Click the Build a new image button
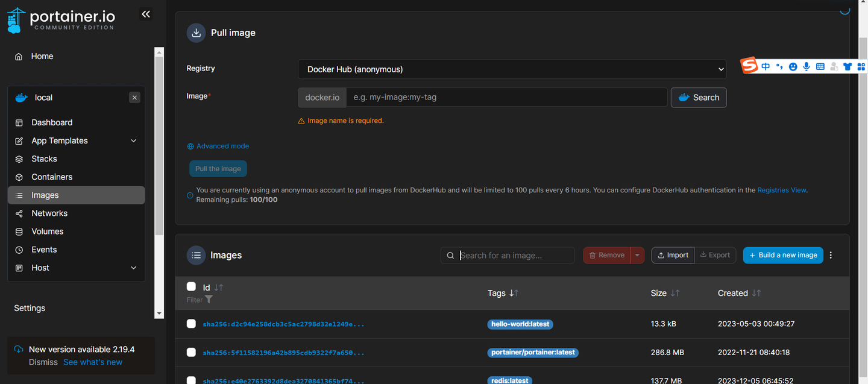 coord(783,255)
